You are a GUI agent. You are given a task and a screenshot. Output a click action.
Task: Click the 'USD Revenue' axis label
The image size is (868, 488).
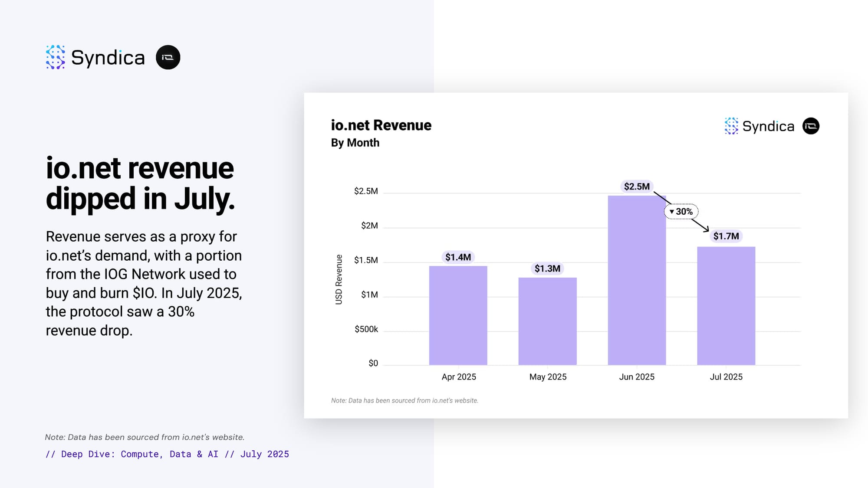[339, 279]
